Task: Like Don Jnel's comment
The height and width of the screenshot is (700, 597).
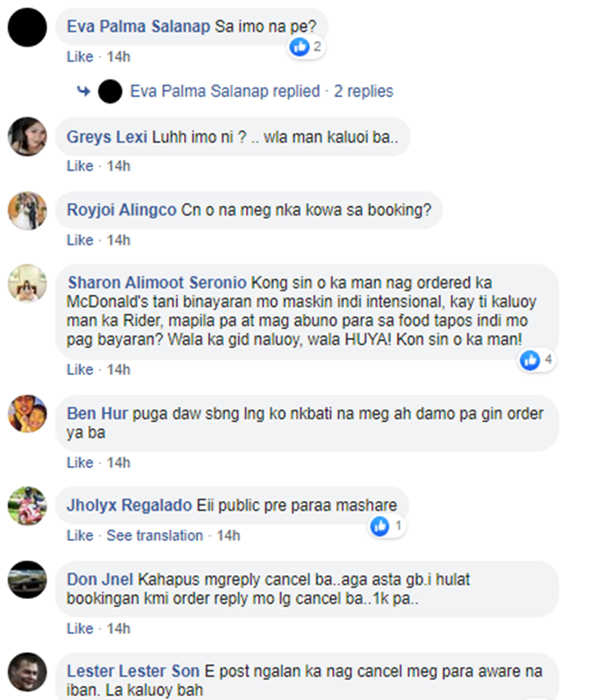Action: 80,628
